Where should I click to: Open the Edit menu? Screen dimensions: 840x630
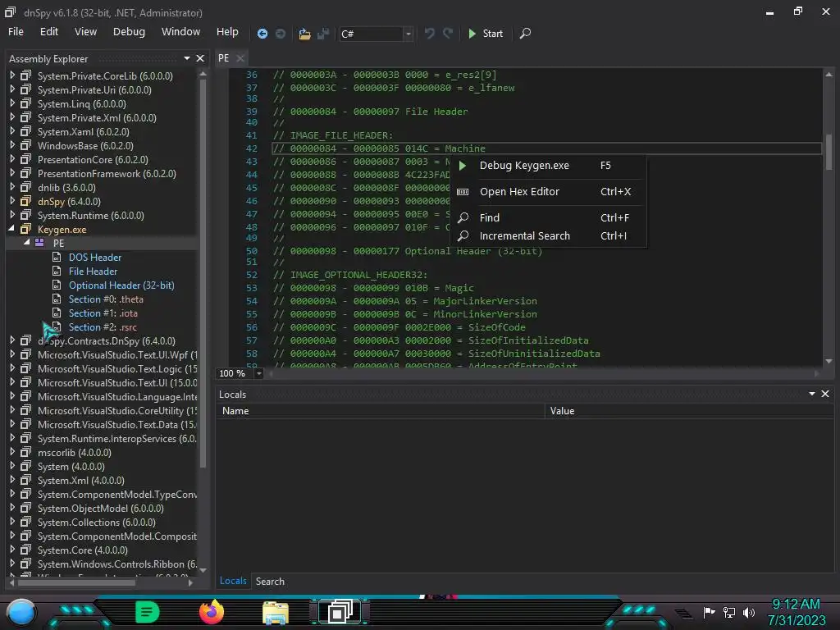coord(48,32)
